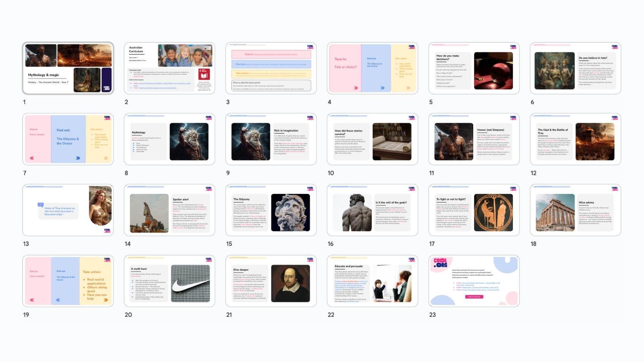
Task: Click the Cool.org logo on title slide
Action: point(106,87)
